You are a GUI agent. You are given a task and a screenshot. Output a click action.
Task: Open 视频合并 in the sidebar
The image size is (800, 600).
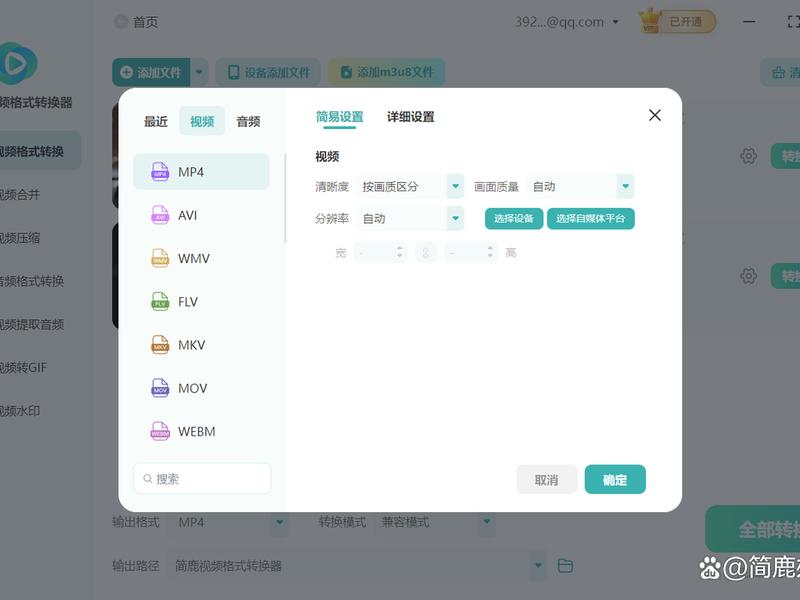pos(20,194)
